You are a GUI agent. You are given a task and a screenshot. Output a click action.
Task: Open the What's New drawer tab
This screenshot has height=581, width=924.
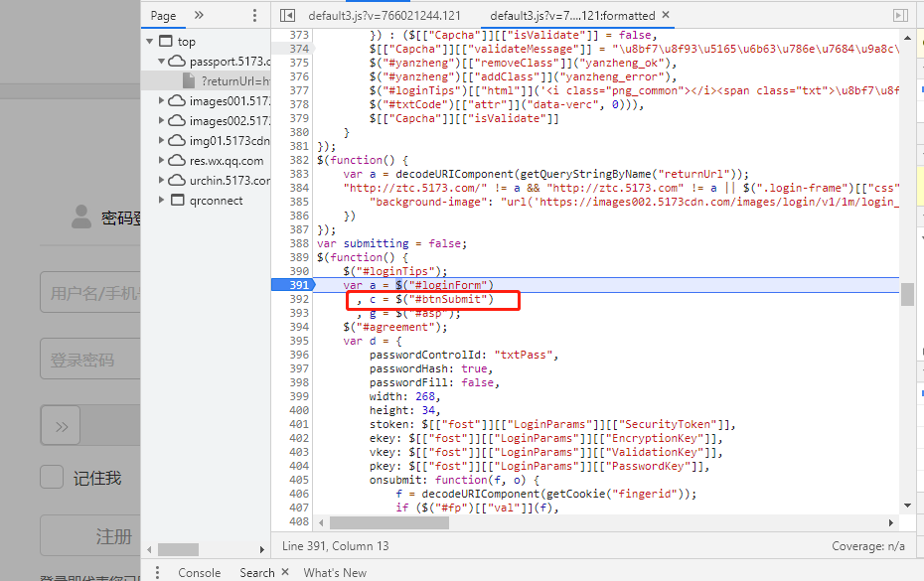pos(335,573)
